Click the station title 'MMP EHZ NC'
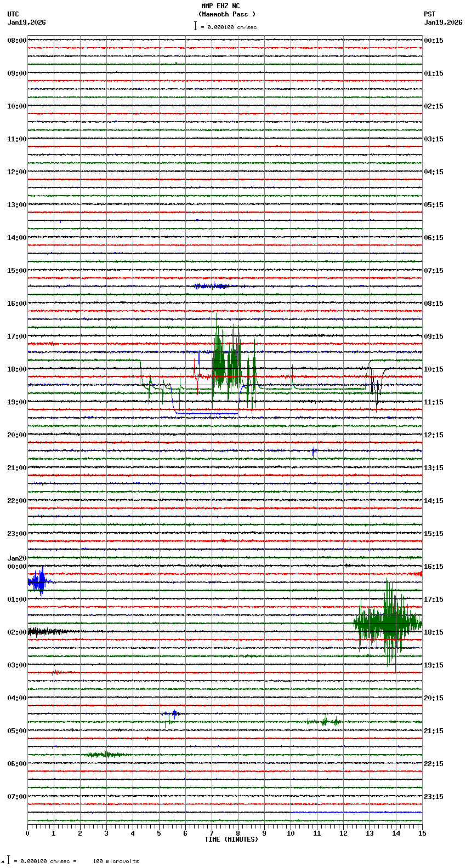The height and width of the screenshot is (868, 466). point(220,6)
